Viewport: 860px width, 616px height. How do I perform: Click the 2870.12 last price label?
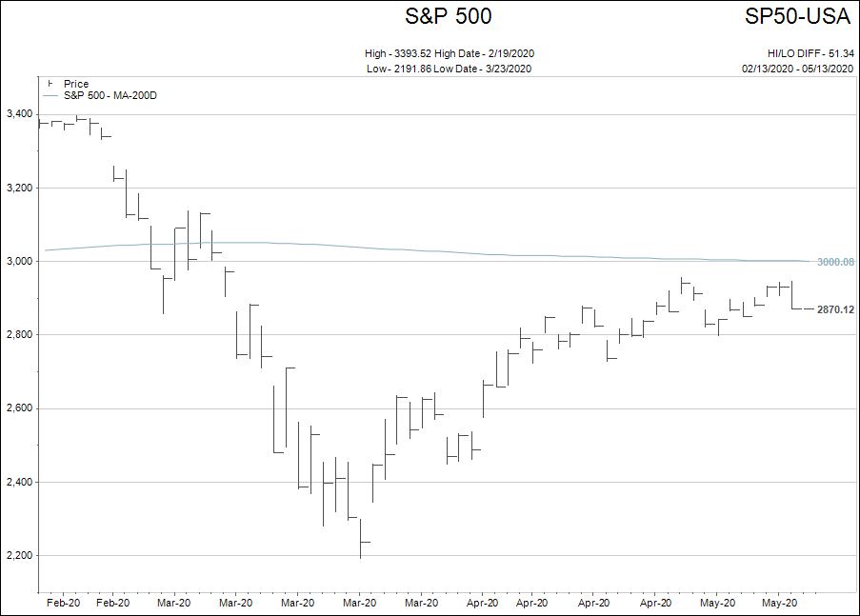[835, 309]
